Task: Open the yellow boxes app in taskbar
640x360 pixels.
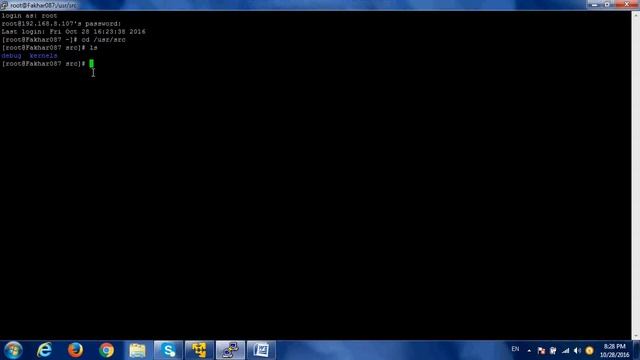Action: [199, 350]
